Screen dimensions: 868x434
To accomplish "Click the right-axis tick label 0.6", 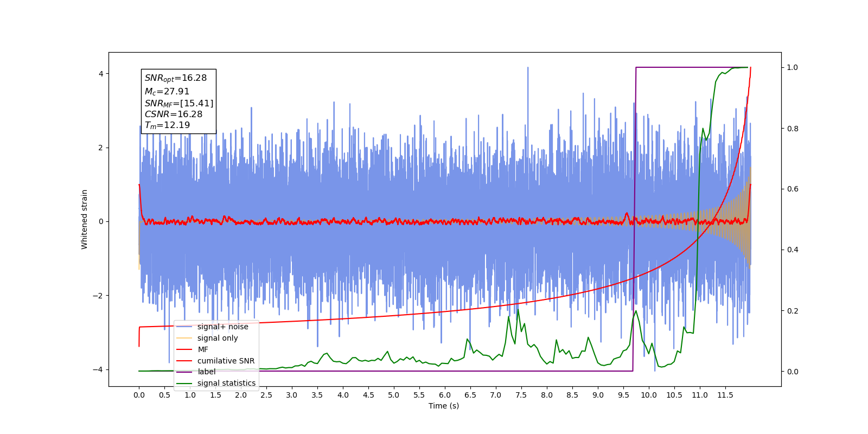I will tap(793, 189).
